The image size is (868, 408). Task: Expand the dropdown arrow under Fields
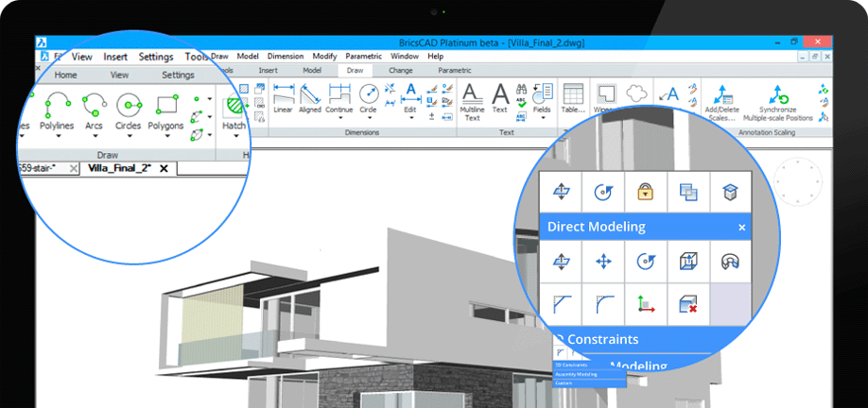[543, 117]
